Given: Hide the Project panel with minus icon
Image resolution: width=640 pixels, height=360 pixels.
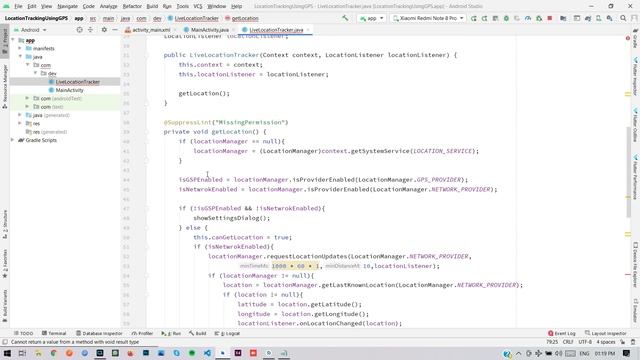Looking at the screenshot, I should pyautogui.click(x=115, y=30).
